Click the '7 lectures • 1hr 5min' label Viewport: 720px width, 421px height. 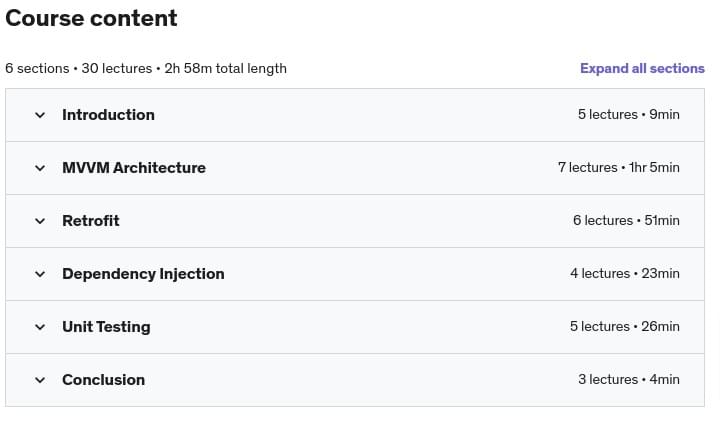click(618, 168)
